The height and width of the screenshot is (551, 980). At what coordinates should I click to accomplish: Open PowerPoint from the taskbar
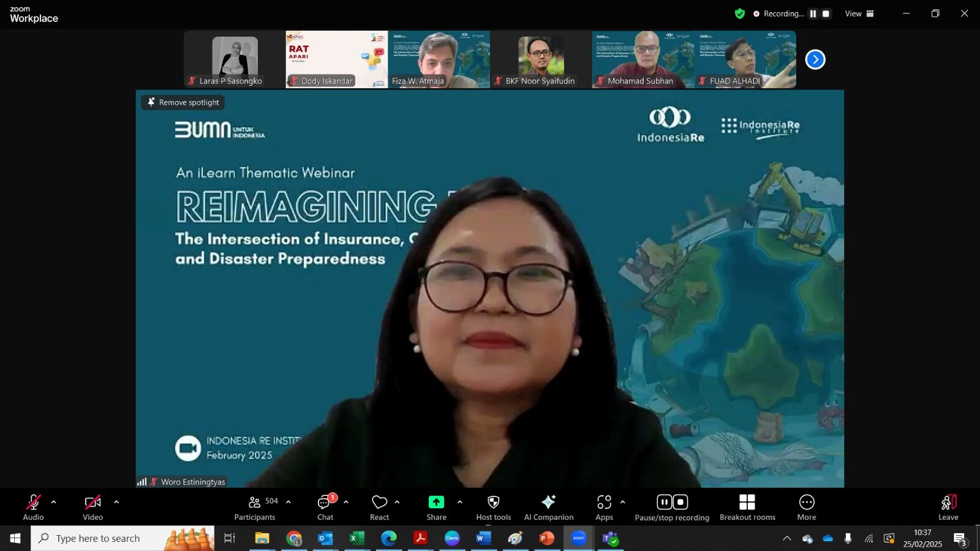point(546,538)
